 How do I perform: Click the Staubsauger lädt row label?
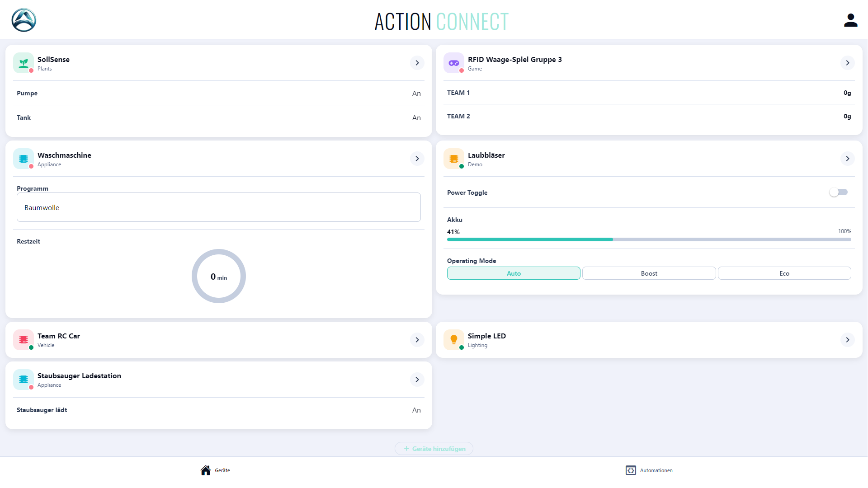(42, 410)
